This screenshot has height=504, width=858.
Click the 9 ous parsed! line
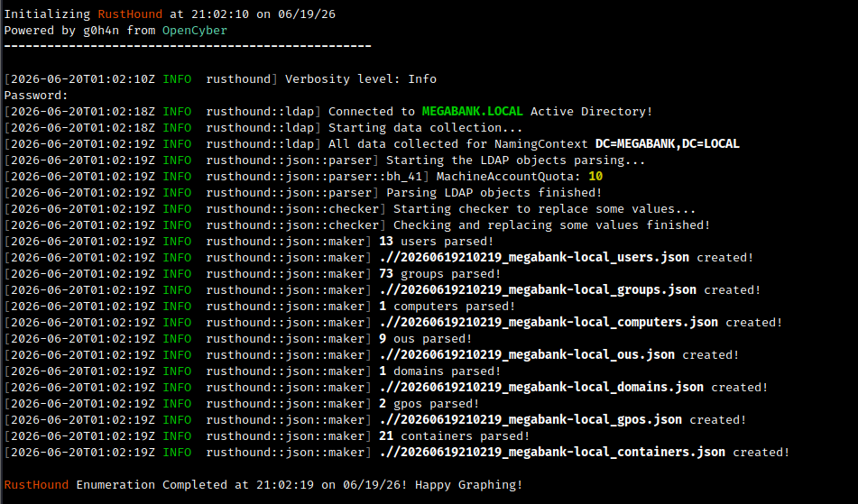(x=425, y=339)
